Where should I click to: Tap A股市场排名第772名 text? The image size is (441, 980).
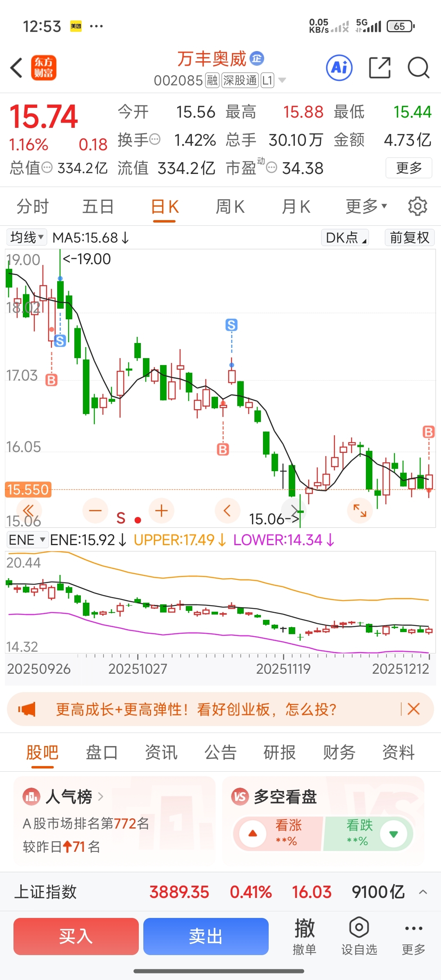(86, 823)
